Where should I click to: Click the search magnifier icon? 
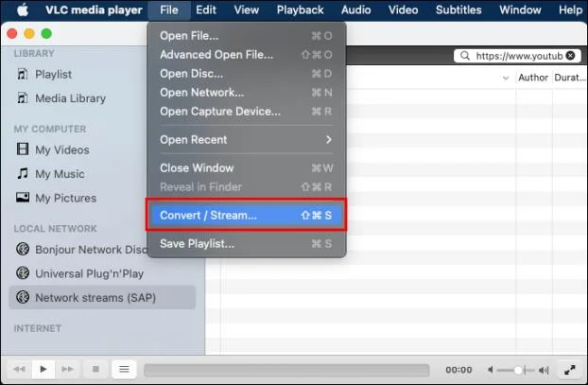point(464,56)
